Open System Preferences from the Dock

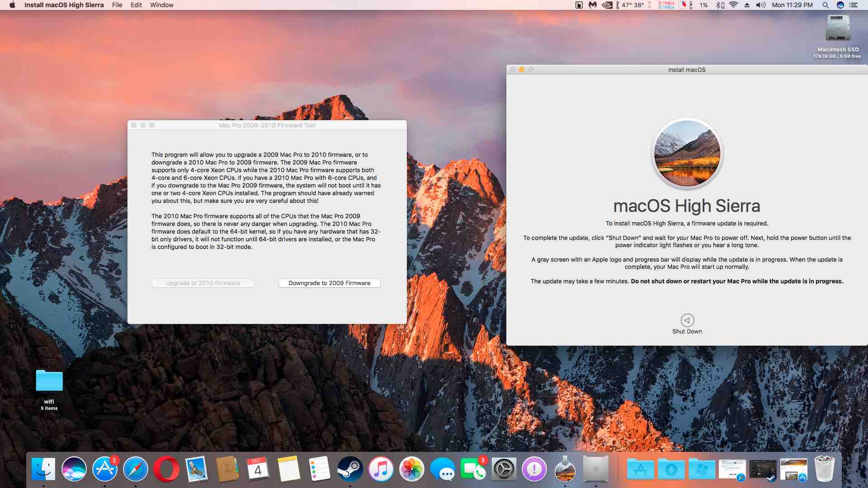pos(504,469)
